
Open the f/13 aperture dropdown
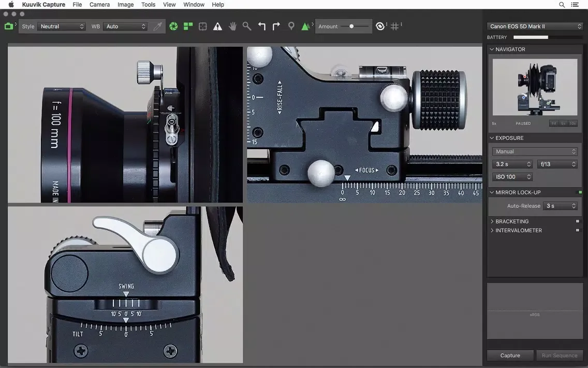(x=557, y=164)
